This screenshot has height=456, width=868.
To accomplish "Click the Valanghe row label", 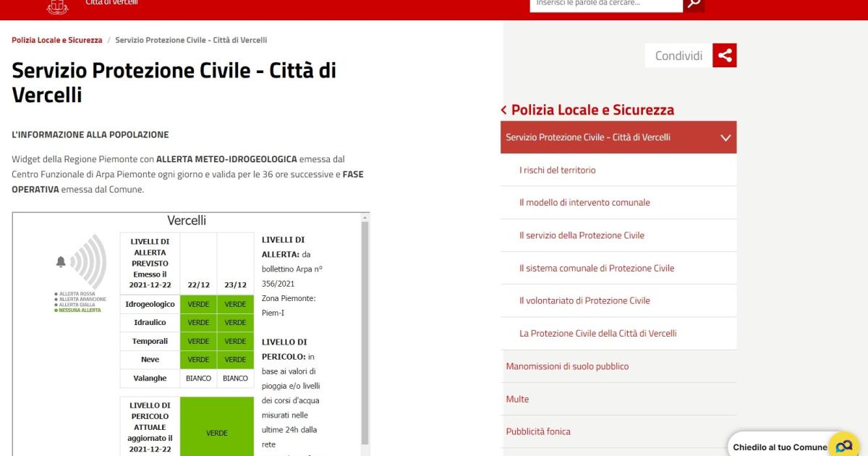I will point(150,379).
